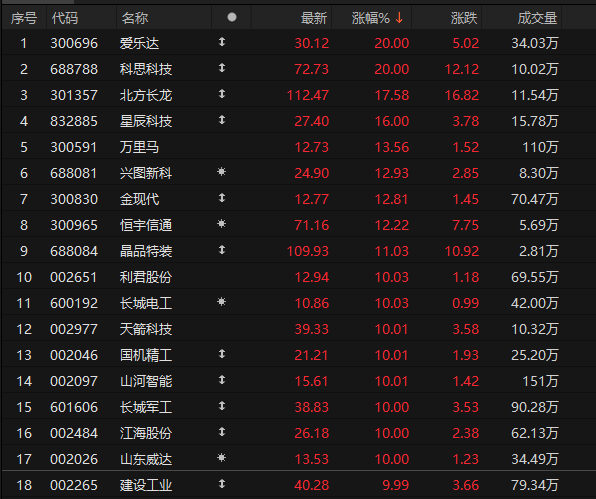Click the top horizontal scrollbar thumb
This screenshot has height=499, width=596.
pos(37,2)
